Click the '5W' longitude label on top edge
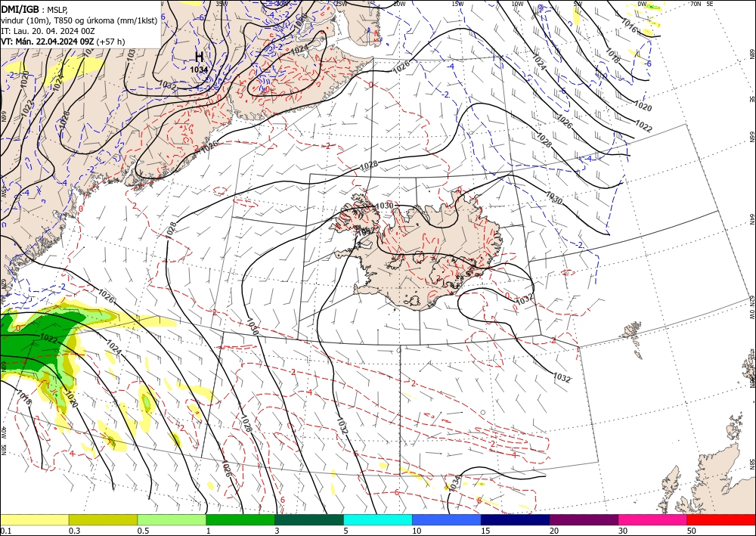 [x=578, y=3]
